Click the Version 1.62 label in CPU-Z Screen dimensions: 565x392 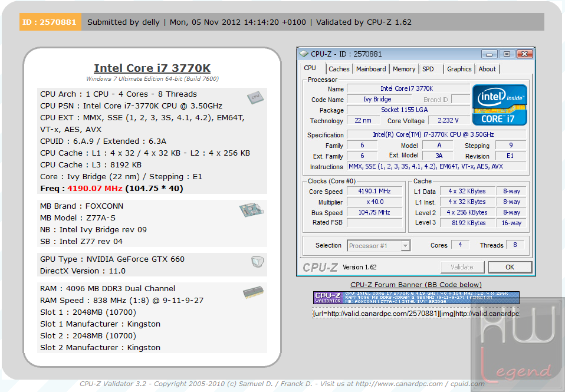[x=359, y=267]
